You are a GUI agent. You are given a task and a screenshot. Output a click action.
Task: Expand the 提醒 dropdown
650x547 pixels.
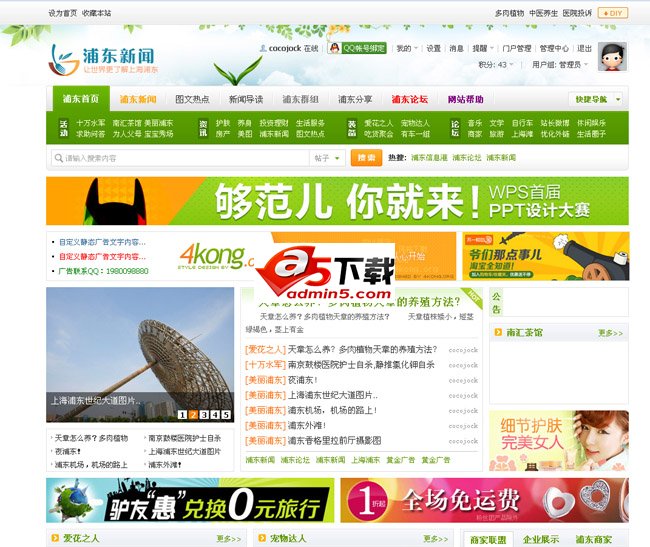(x=483, y=48)
